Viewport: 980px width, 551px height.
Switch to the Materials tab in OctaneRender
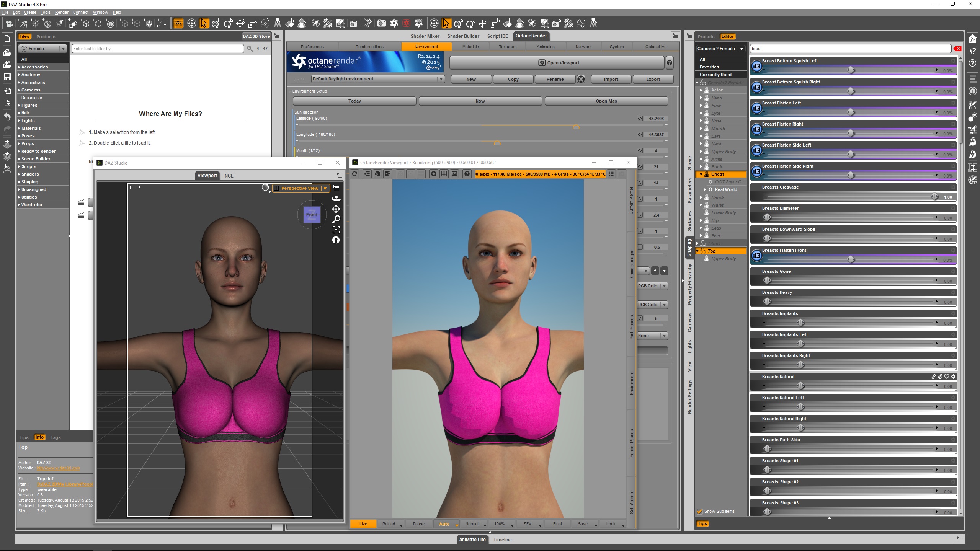(470, 47)
